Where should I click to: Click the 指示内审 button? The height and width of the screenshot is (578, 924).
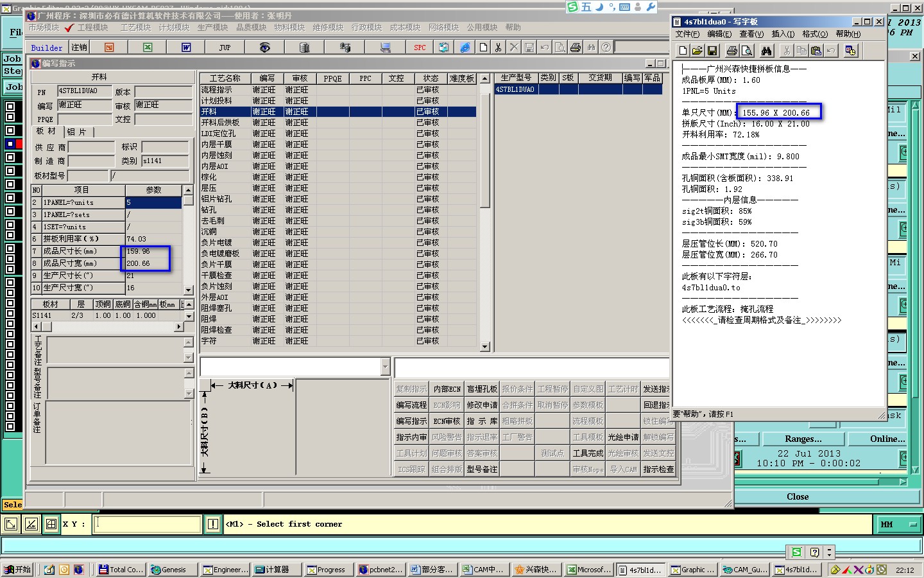click(411, 437)
